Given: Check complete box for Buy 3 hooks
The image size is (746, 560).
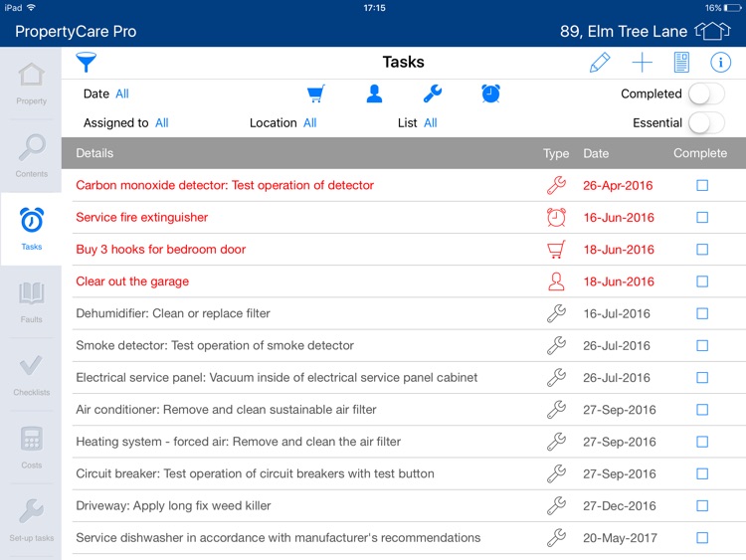Looking at the screenshot, I should tap(702, 250).
